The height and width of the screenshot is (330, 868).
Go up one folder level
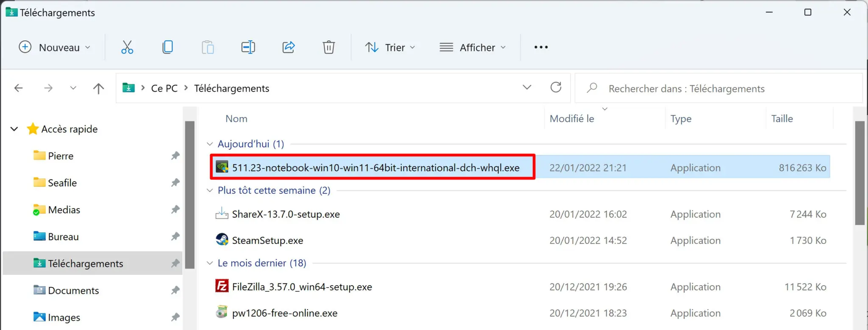click(98, 88)
